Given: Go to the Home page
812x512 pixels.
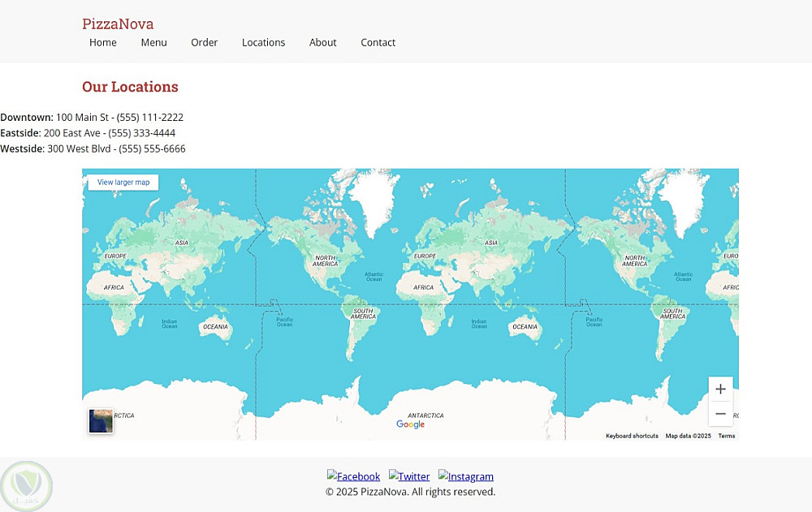Looking at the screenshot, I should pyautogui.click(x=102, y=42).
